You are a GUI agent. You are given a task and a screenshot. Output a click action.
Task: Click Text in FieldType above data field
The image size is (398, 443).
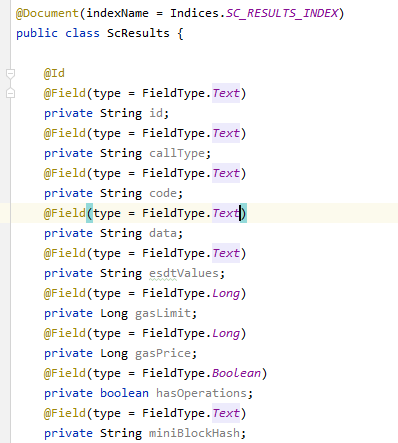(226, 213)
